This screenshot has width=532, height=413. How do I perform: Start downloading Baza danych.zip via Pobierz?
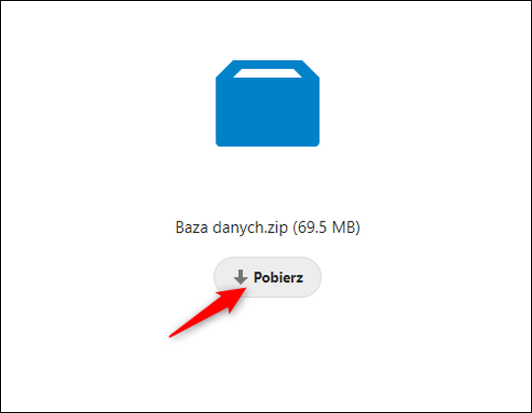tap(267, 277)
